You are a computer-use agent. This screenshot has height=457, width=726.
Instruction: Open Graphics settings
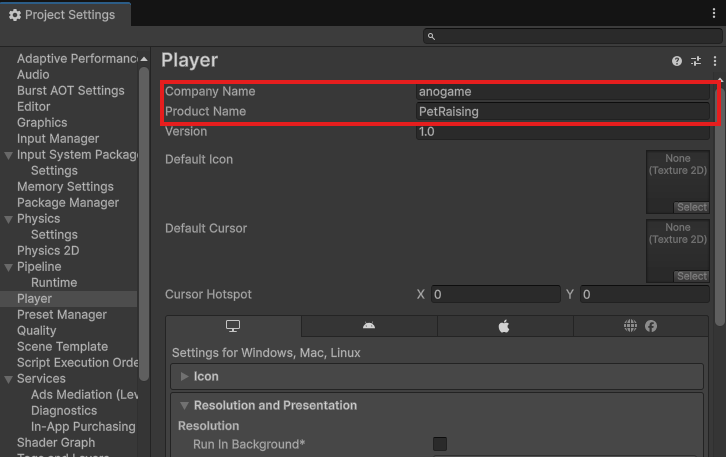[x=42, y=123]
